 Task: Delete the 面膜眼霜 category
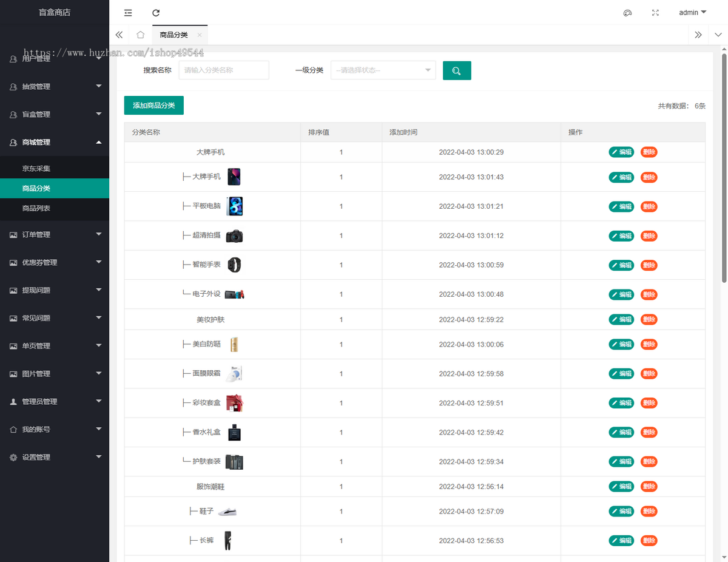click(649, 374)
